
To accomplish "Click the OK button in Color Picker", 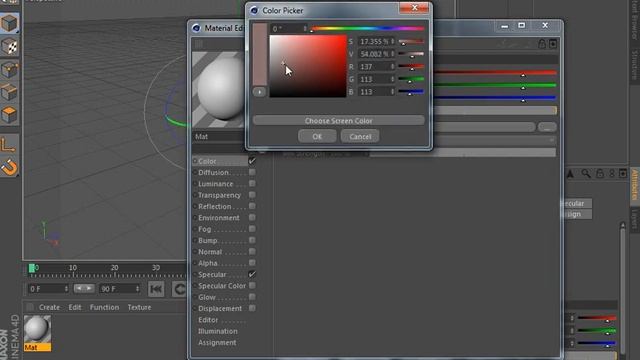I will pyautogui.click(x=317, y=136).
